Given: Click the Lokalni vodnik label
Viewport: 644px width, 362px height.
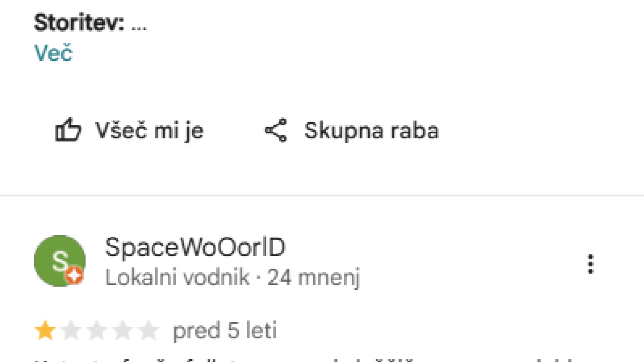Looking at the screenshot, I should (177, 278).
